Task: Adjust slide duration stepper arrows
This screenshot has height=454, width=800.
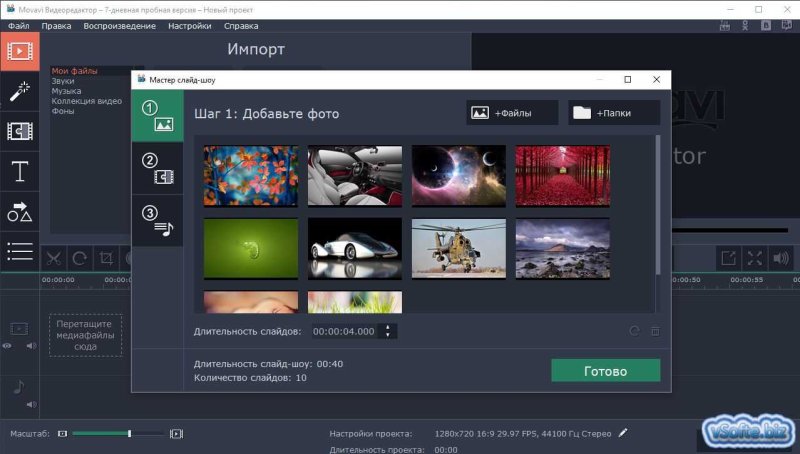Action: point(389,331)
